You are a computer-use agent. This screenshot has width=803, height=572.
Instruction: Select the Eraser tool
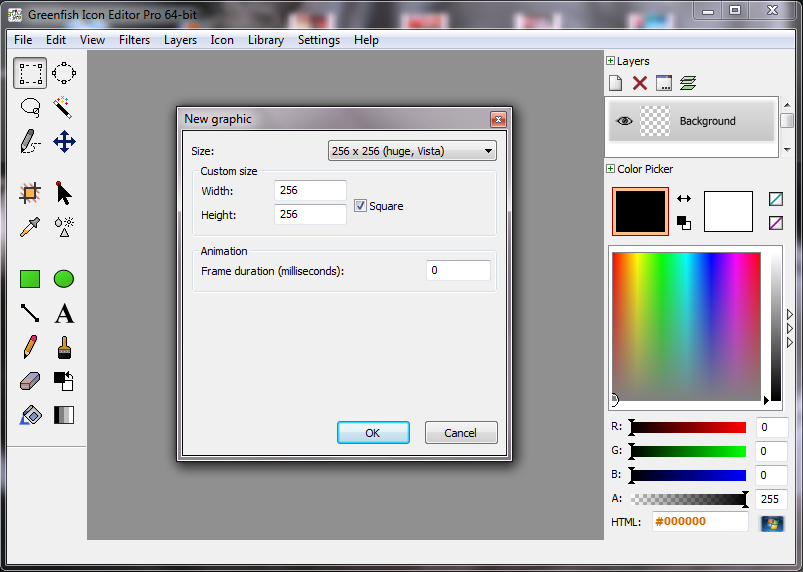[30, 381]
